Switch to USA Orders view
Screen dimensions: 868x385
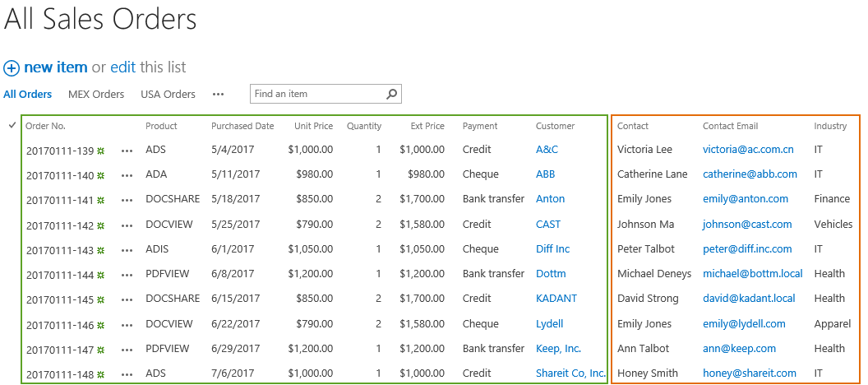click(x=168, y=94)
